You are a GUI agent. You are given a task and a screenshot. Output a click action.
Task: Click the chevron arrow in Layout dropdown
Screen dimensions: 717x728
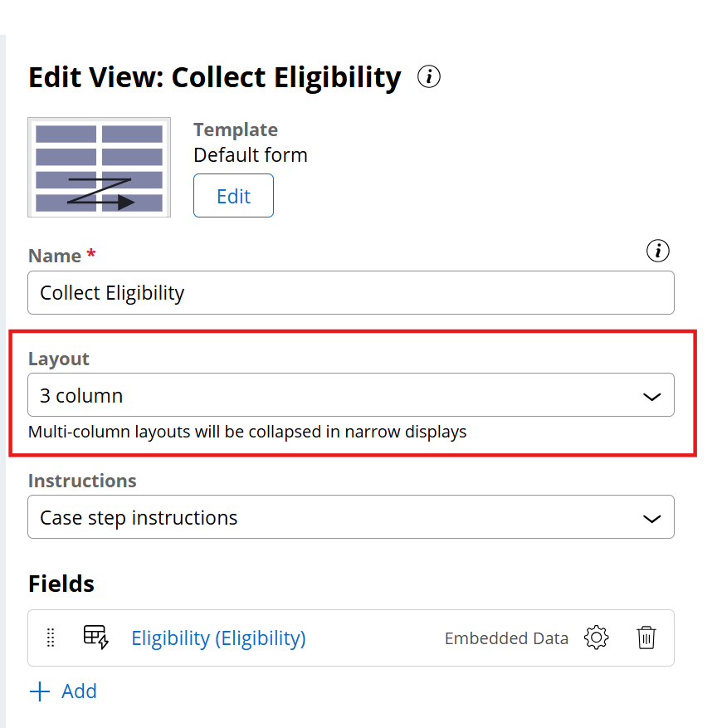[652, 397]
